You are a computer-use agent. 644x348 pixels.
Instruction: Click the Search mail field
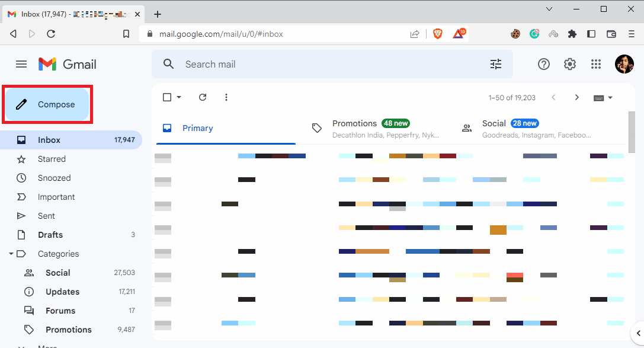point(332,64)
